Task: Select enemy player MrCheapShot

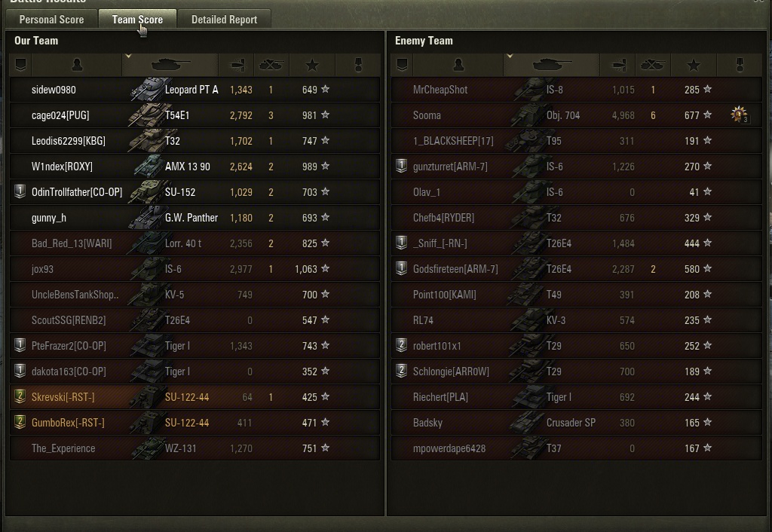Action: coord(440,90)
